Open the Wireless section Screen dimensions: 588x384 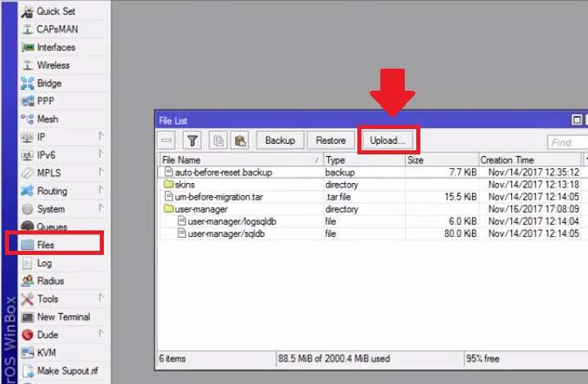(53, 65)
